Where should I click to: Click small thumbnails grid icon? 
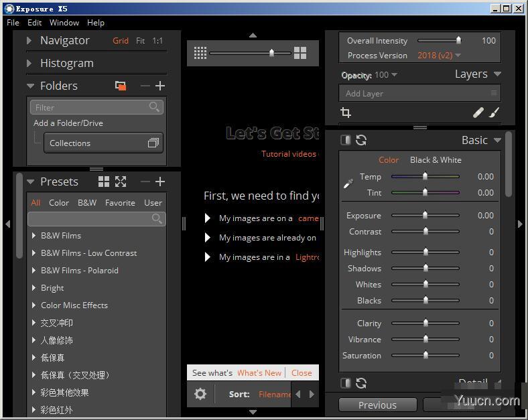click(200, 53)
